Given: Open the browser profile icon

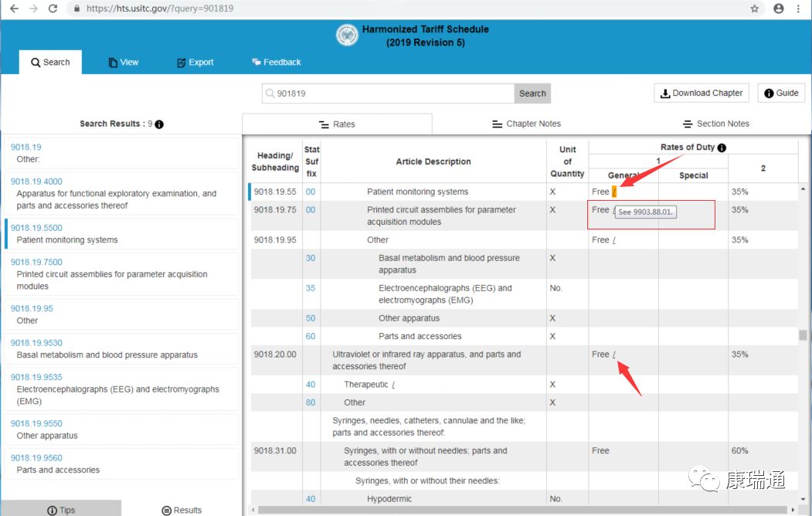Looking at the screenshot, I should coord(778,8).
